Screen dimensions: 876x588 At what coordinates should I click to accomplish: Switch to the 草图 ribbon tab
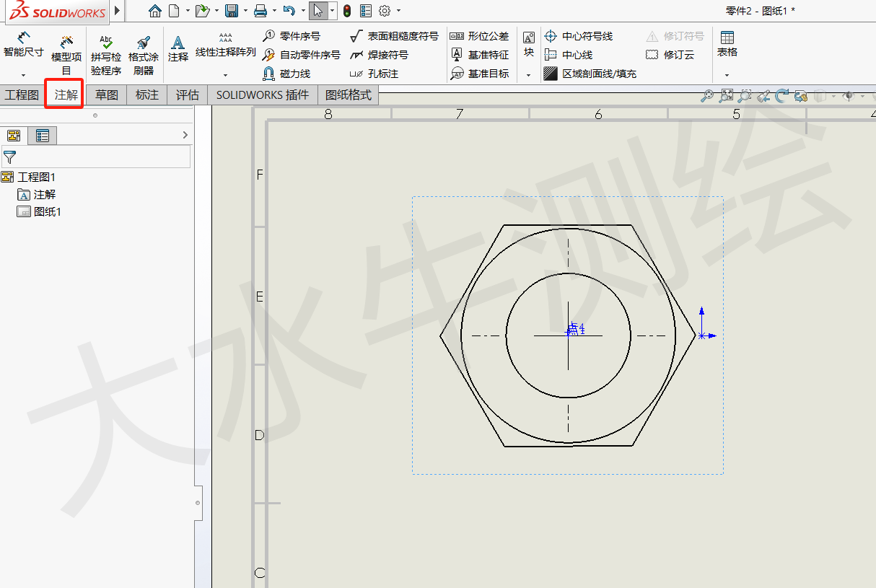107,95
